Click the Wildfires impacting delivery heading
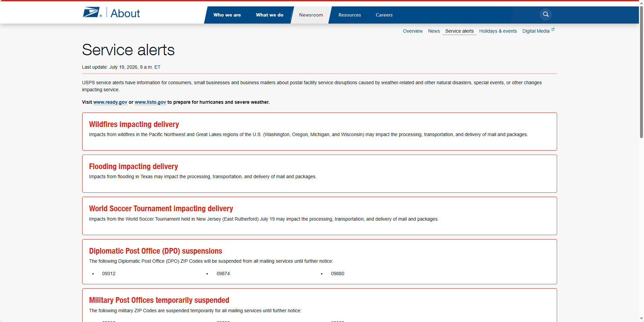The width and height of the screenshot is (644, 322). [134, 124]
